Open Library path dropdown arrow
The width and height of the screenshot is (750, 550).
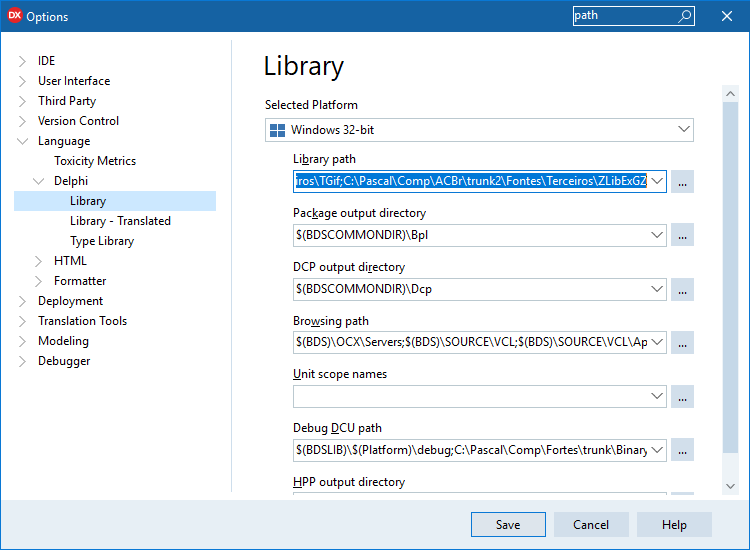tap(657, 181)
